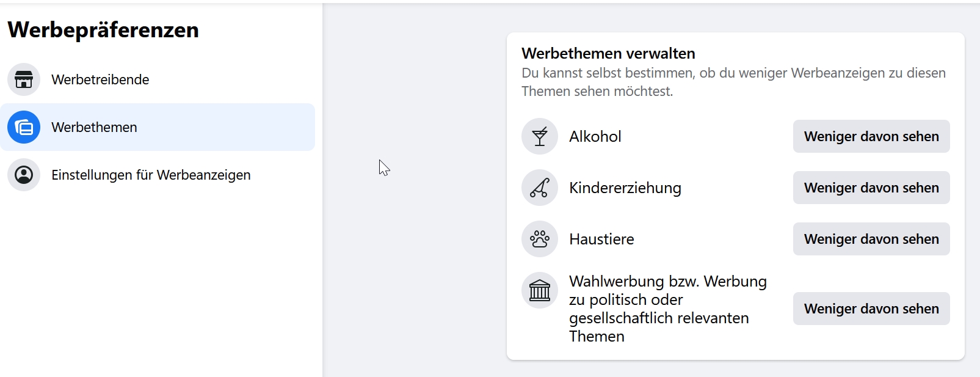The image size is (980, 377).
Task: Open the Werbetreibende sidebar label
Action: coord(100,79)
